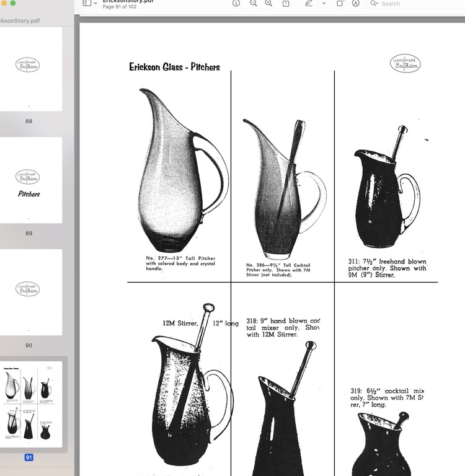Click the Handmade Erickson logo on page
The width and height of the screenshot is (465, 476).
[x=405, y=63]
